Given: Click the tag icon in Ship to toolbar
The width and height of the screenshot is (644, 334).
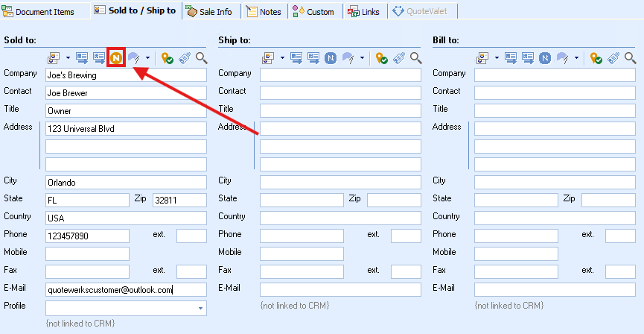Looking at the screenshot, I should [x=400, y=57].
